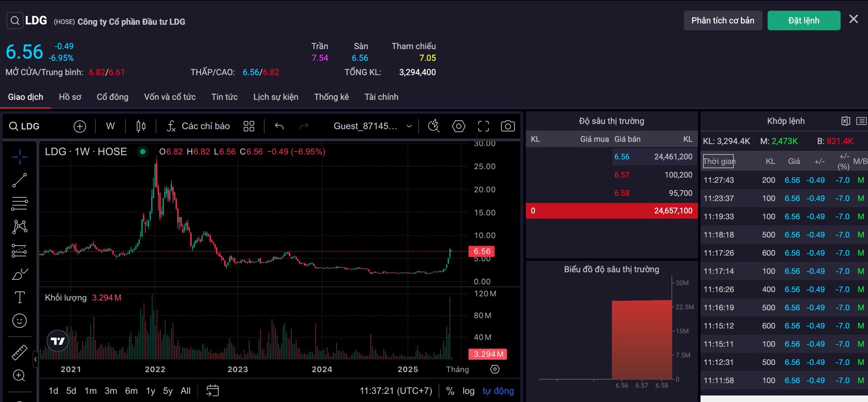The image size is (868, 402).
Task: Toggle percent scale on price axis
Action: (450, 391)
